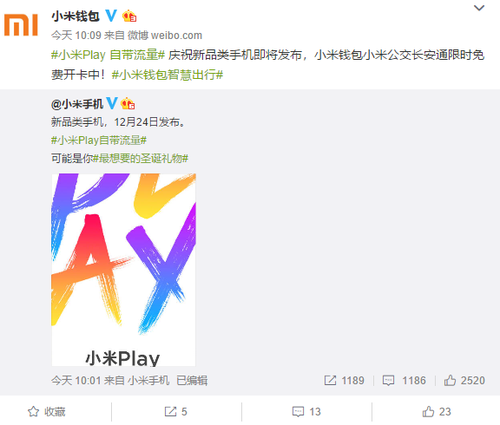Click the original post comment icon 1186
Image resolution: width=500 pixels, height=425 pixels.
(404, 380)
